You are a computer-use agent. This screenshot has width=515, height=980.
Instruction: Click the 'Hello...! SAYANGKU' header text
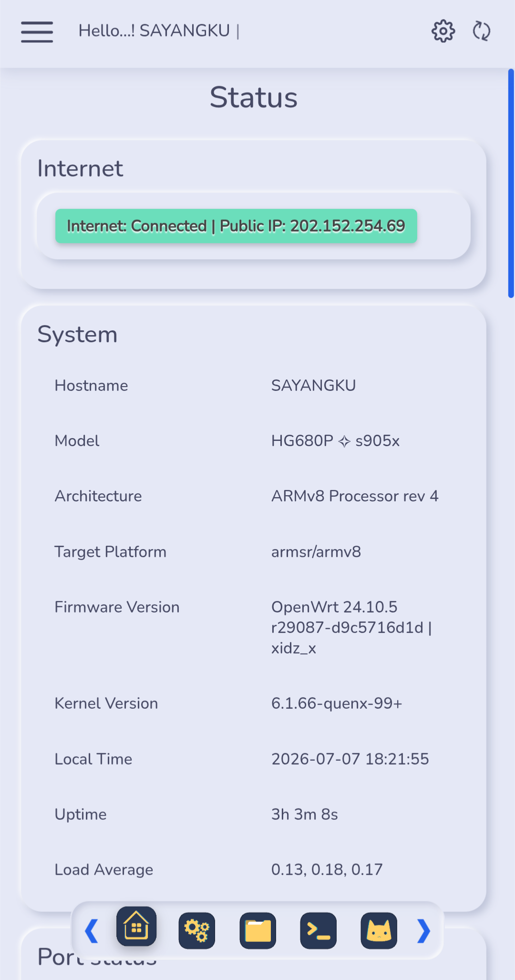pyautogui.click(x=154, y=31)
